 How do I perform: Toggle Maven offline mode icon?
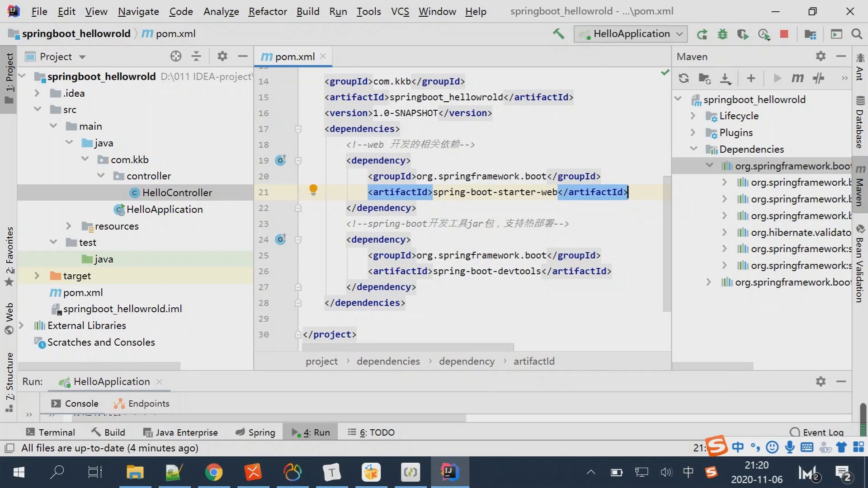[x=818, y=78]
